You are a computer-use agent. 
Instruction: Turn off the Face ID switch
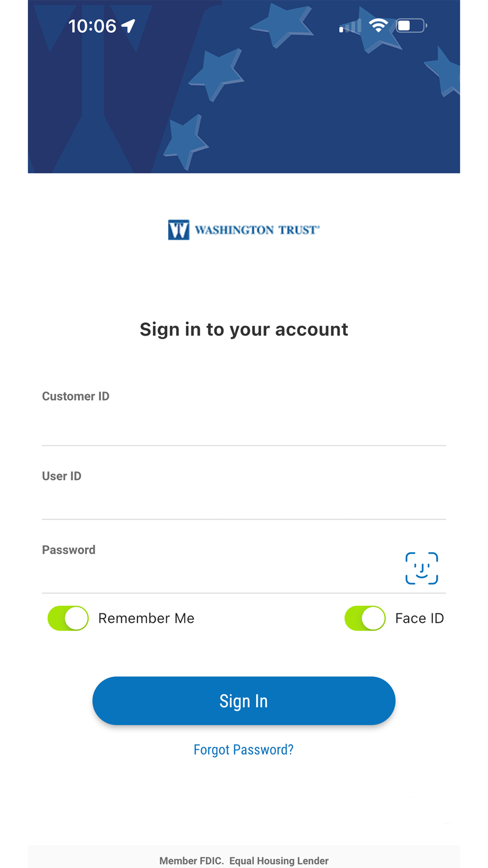pyautogui.click(x=365, y=618)
